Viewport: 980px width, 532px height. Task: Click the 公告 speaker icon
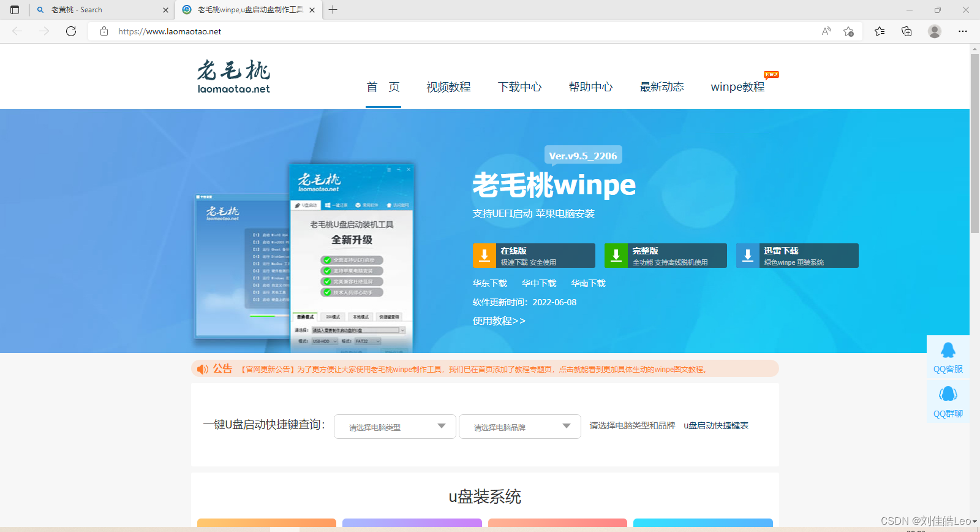(x=203, y=369)
